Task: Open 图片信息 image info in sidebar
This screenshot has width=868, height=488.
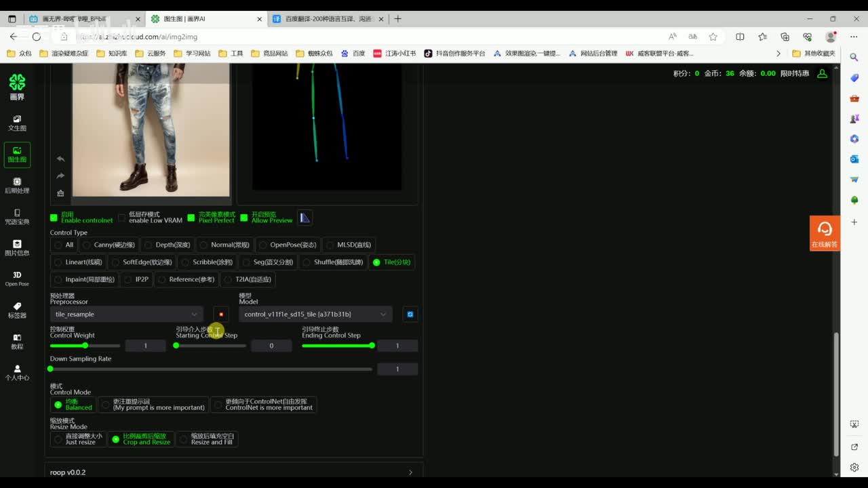Action: [17, 247]
